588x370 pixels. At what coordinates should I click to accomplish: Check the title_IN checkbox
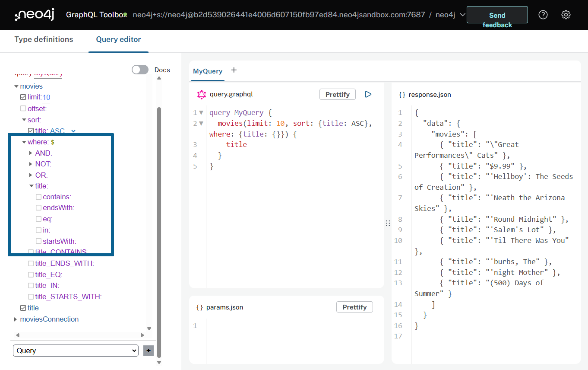(31, 286)
